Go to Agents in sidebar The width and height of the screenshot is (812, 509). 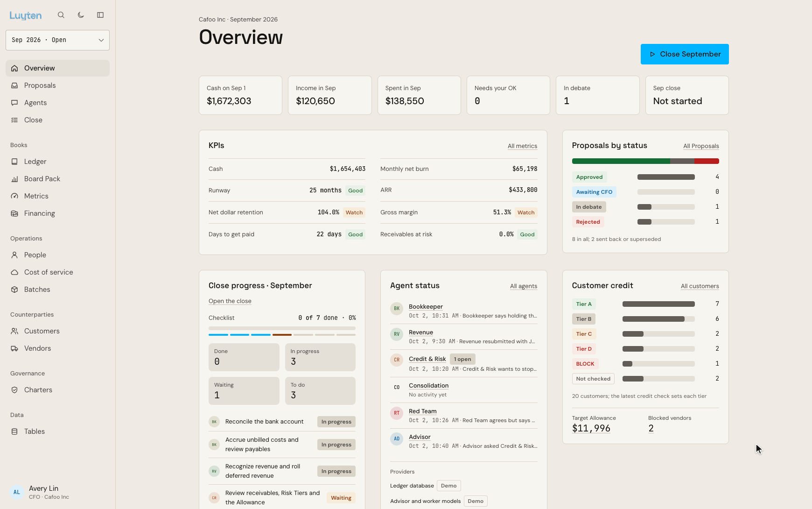35,103
